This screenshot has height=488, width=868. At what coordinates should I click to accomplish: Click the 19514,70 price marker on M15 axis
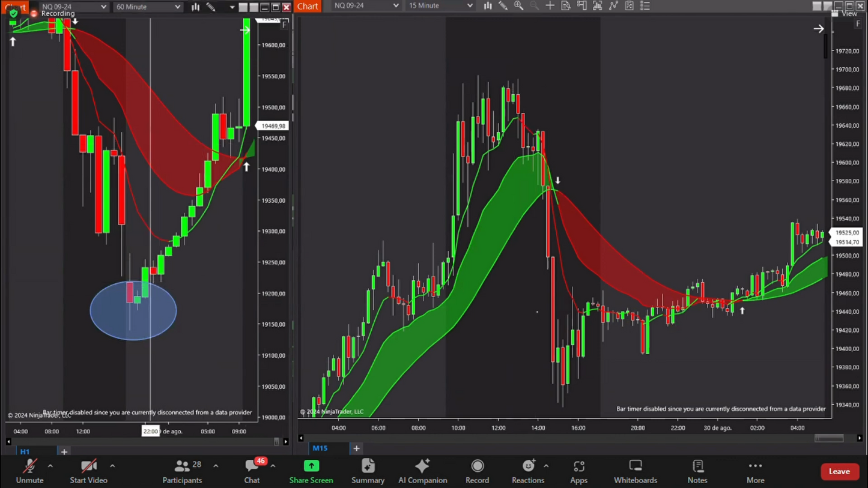click(x=847, y=242)
